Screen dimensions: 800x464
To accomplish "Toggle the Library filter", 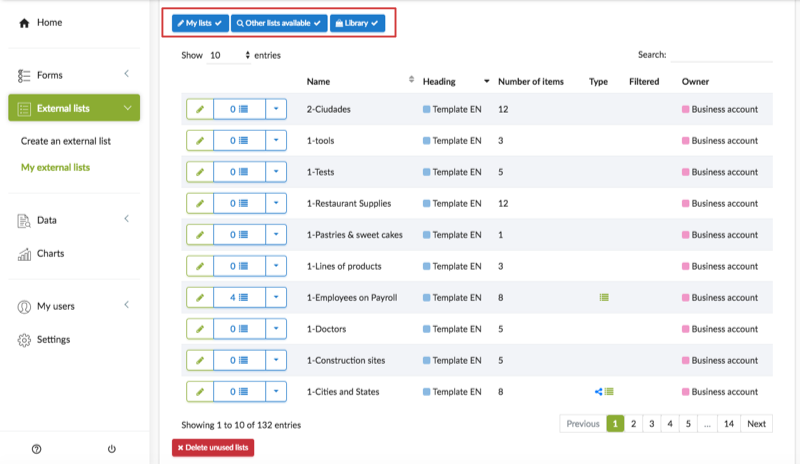I will (357, 23).
